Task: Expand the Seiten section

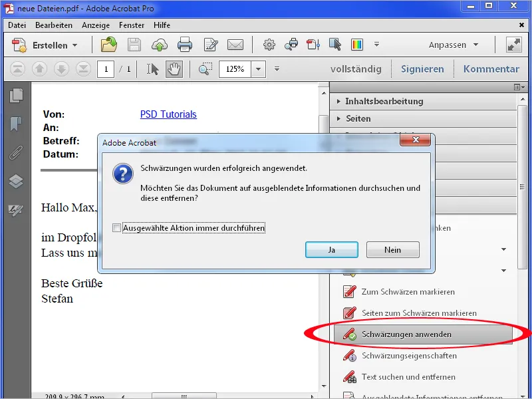Action: coord(423,119)
